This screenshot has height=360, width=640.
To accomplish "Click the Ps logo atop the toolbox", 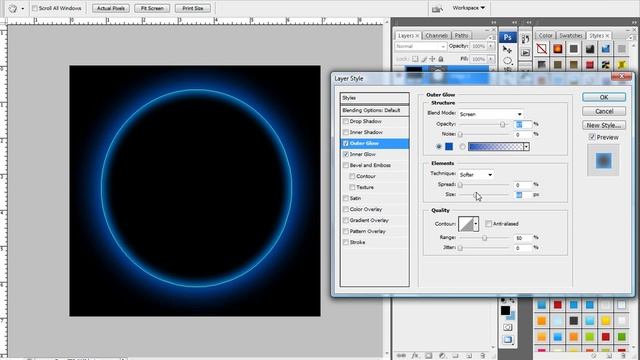I will coord(507,37).
